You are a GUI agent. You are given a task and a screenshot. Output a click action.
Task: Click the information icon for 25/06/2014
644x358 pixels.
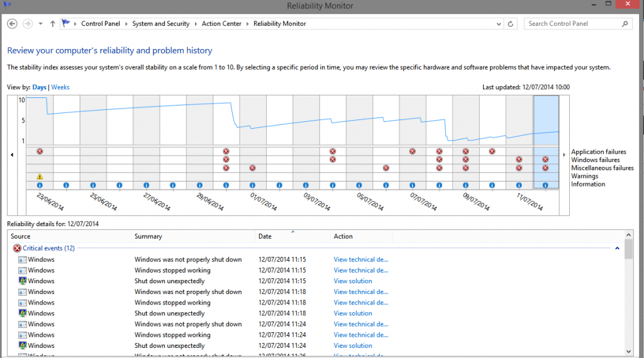point(93,185)
